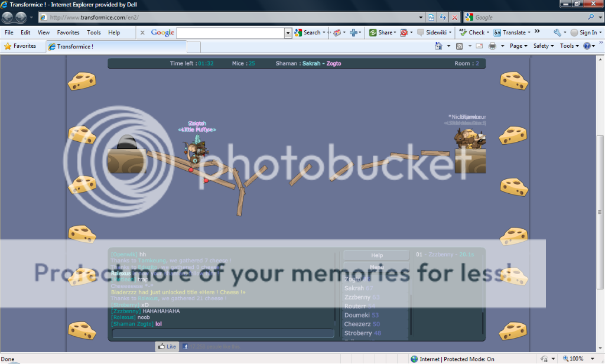Click the Favorites star button
This screenshot has height=364, width=605.
pyautogui.click(x=20, y=45)
